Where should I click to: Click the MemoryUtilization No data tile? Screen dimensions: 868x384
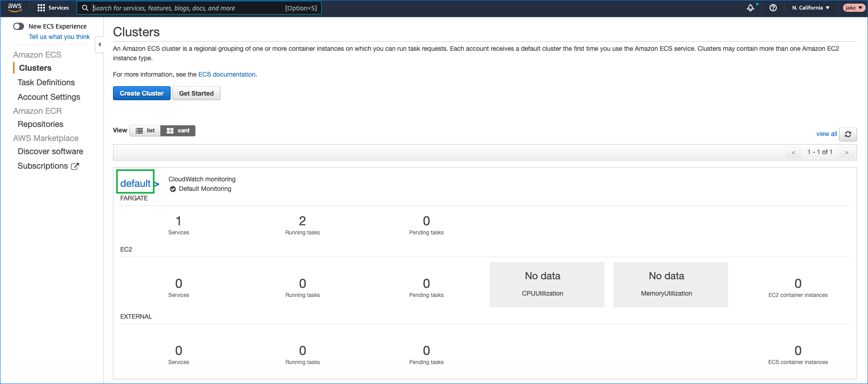pyautogui.click(x=671, y=285)
